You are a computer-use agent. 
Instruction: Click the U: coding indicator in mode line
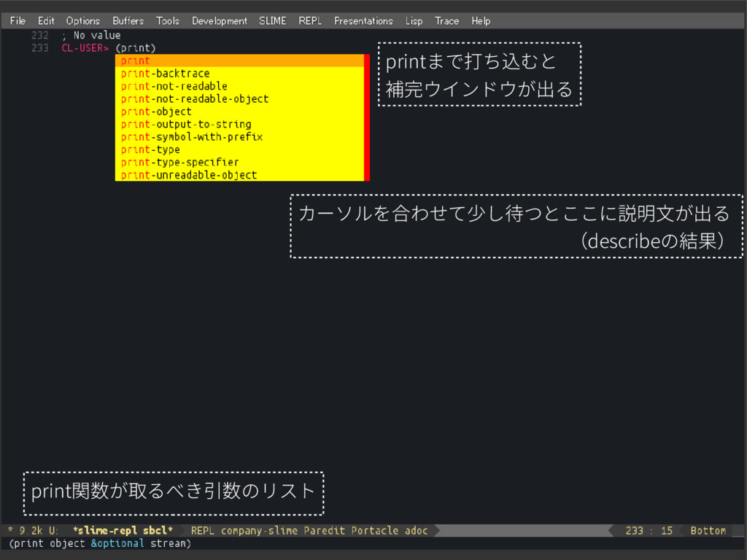53,531
